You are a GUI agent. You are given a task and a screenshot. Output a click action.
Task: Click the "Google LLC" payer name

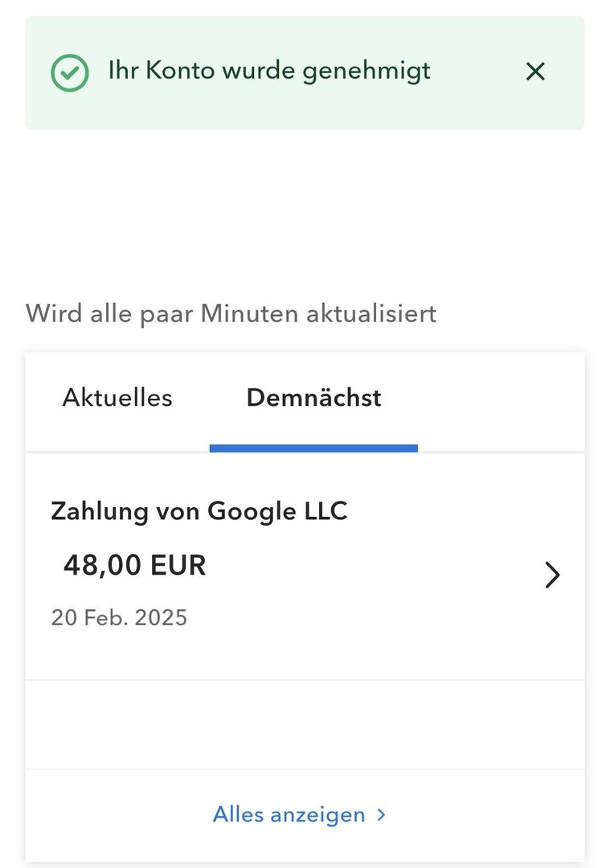point(278,511)
